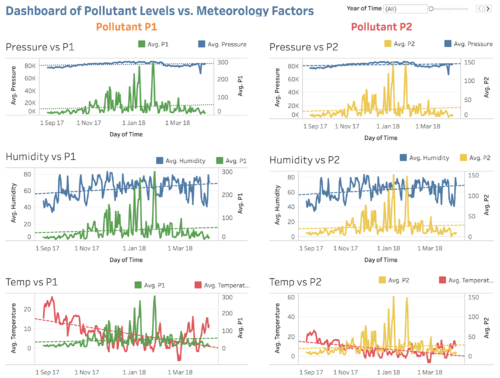Select green Avg. P1 swatch in Pressure vs P1 legend
This screenshot has height=378, width=500.
point(142,44)
